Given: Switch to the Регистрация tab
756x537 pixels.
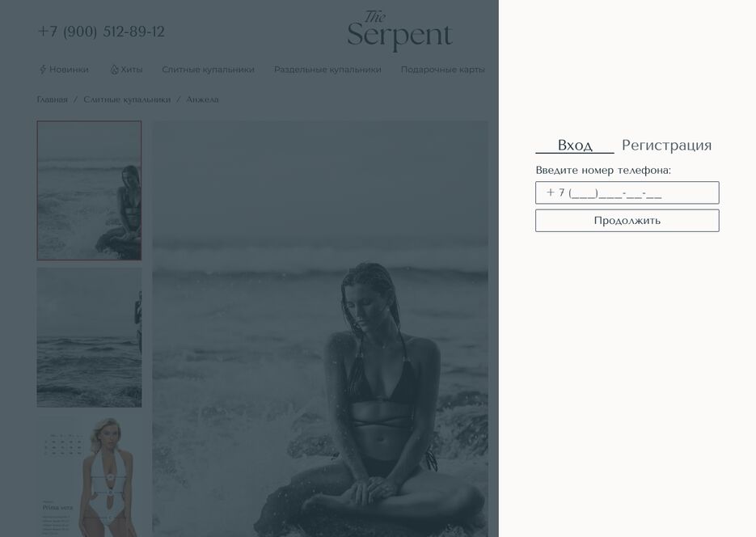Looking at the screenshot, I should click(667, 145).
